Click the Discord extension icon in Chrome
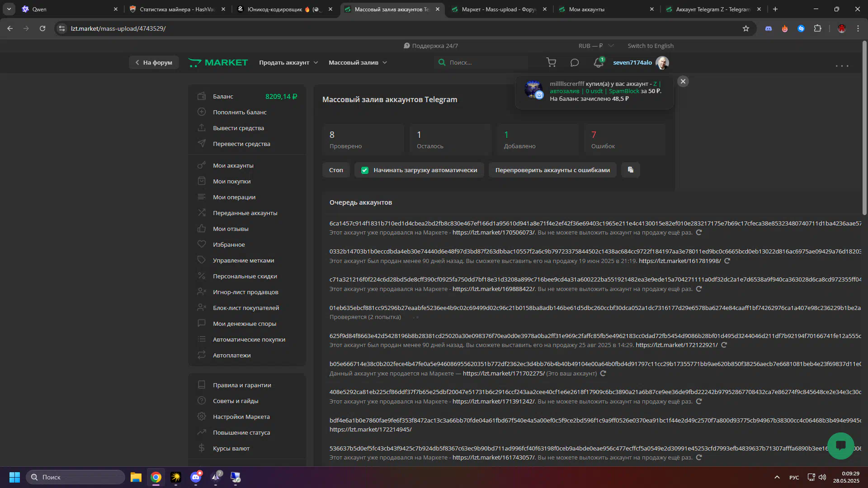868x488 pixels. point(769,28)
